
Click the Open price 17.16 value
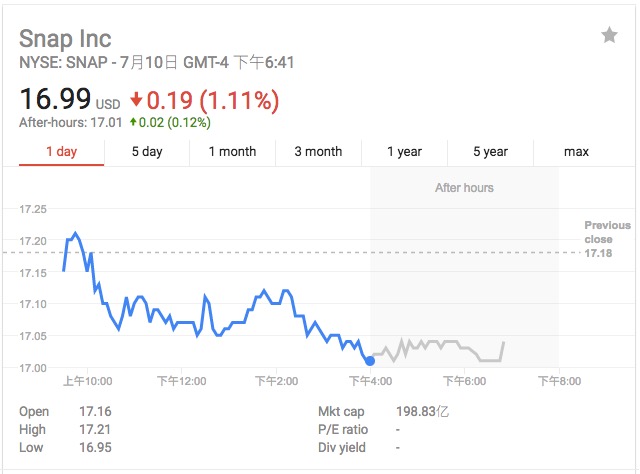(95, 412)
